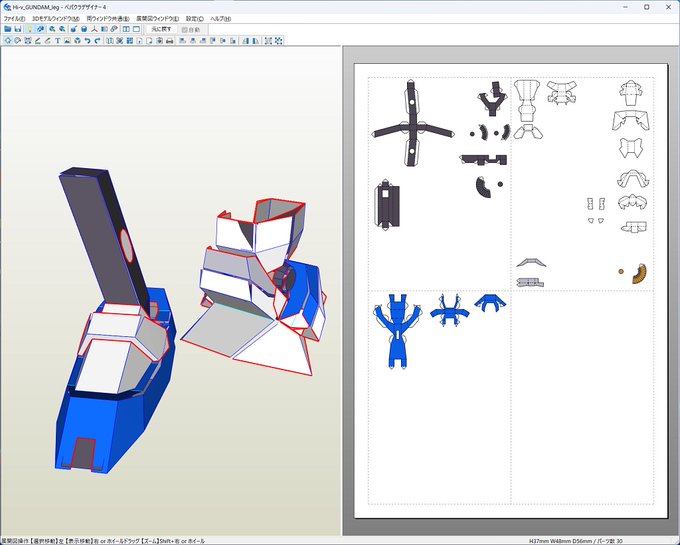Select the large blue unfolded leg part
This screenshot has width=680, height=545.
pos(397,332)
